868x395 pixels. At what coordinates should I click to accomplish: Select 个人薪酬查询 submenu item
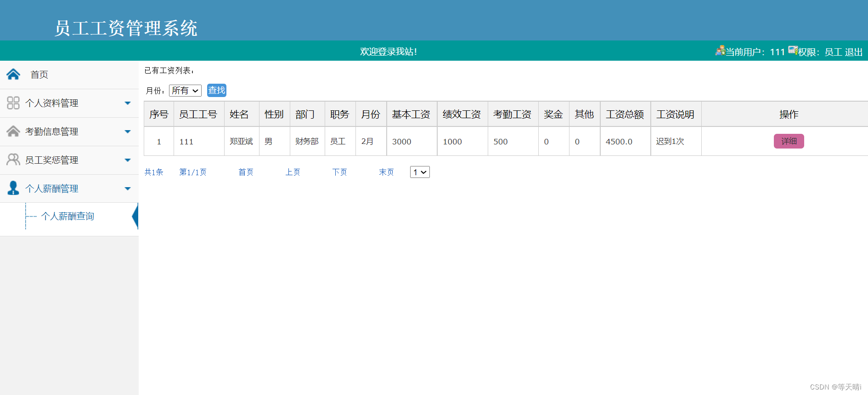(x=68, y=216)
